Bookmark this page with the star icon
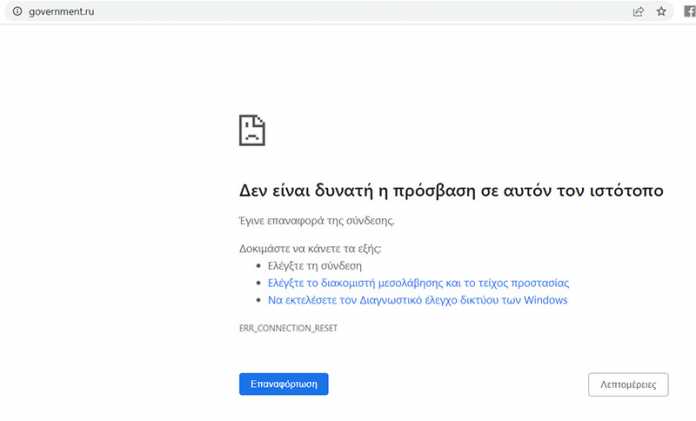696x421 pixels. (661, 11)
